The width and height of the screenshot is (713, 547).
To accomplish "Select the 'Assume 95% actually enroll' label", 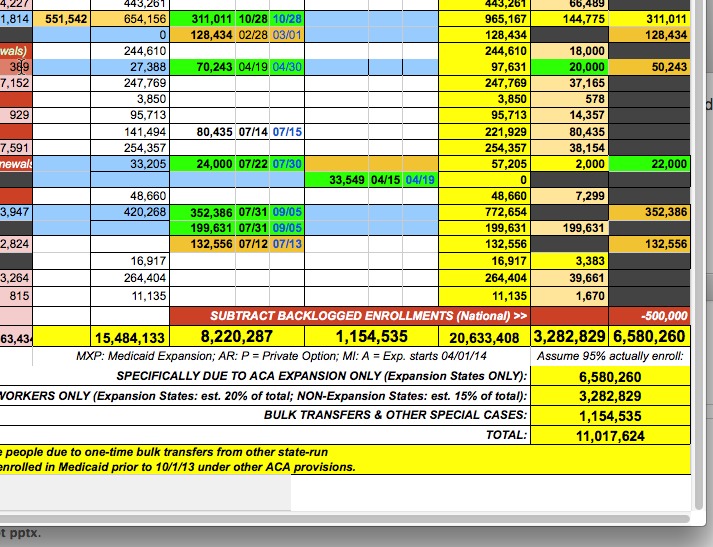I will click(x=610, y=356).
